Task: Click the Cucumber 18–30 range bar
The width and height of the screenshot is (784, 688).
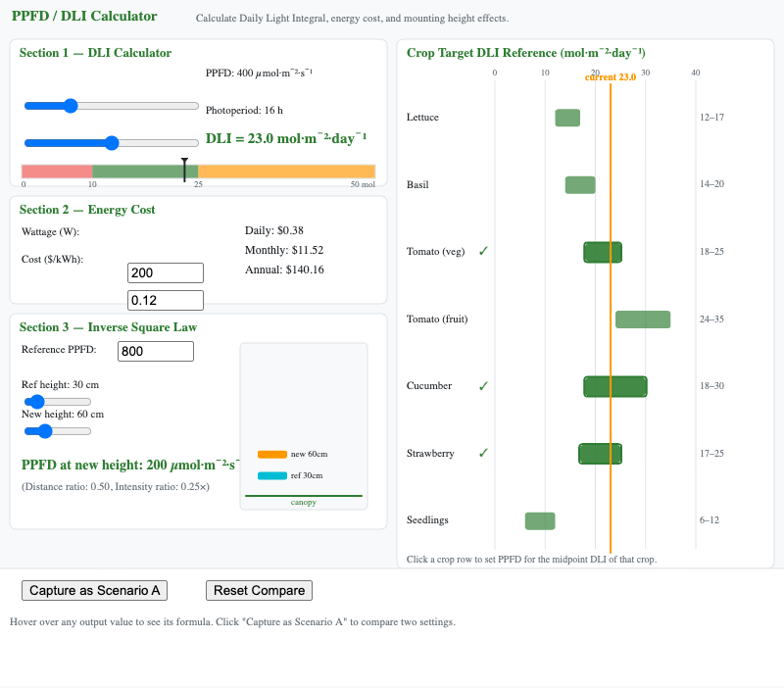Action: [615, 386]
